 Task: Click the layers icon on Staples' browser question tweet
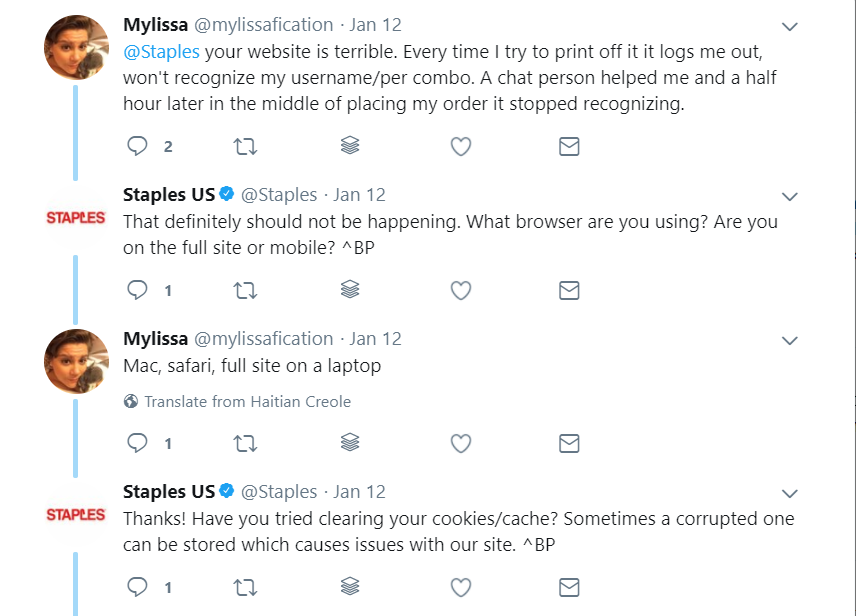[x=350, y=289]
